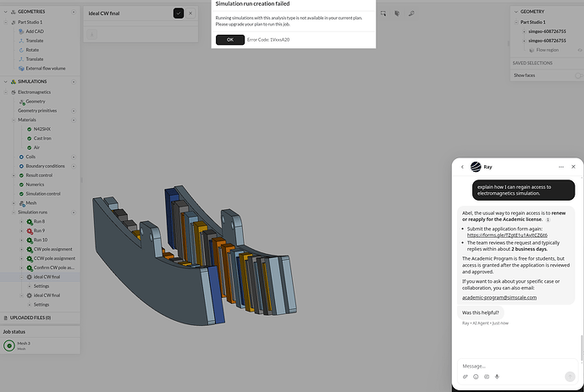Open the CCW pole assignment run
The width and height of the screenshot is (584, 392).
[x=54, y=258]
